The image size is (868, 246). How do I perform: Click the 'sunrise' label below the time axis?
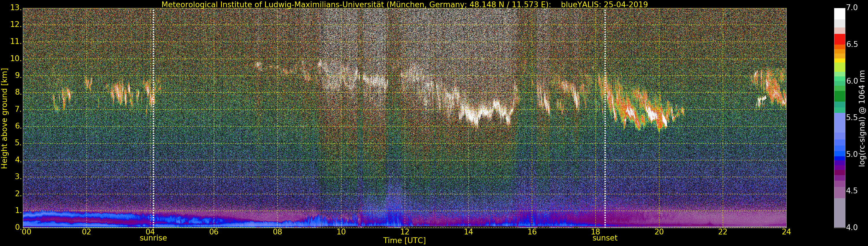point(153,238)
